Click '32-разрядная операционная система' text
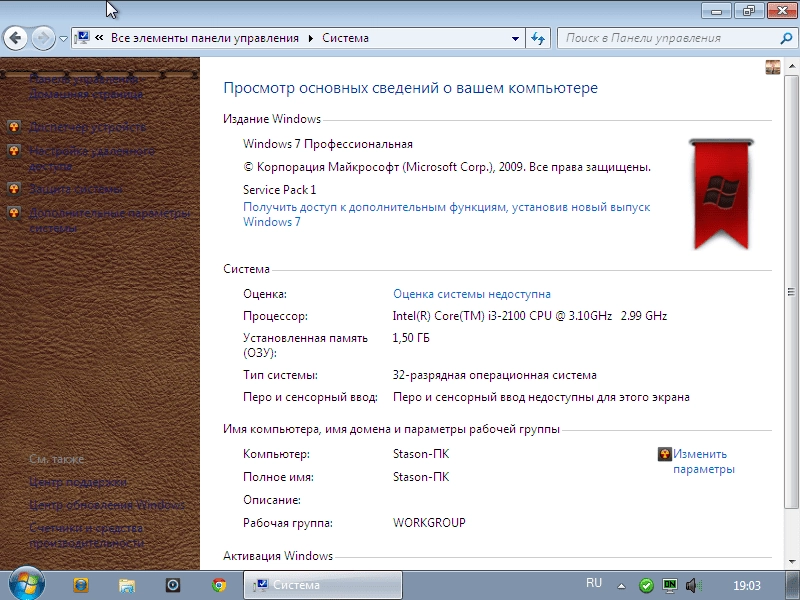Screen dimensions: 800x600 tap(494, 375)
